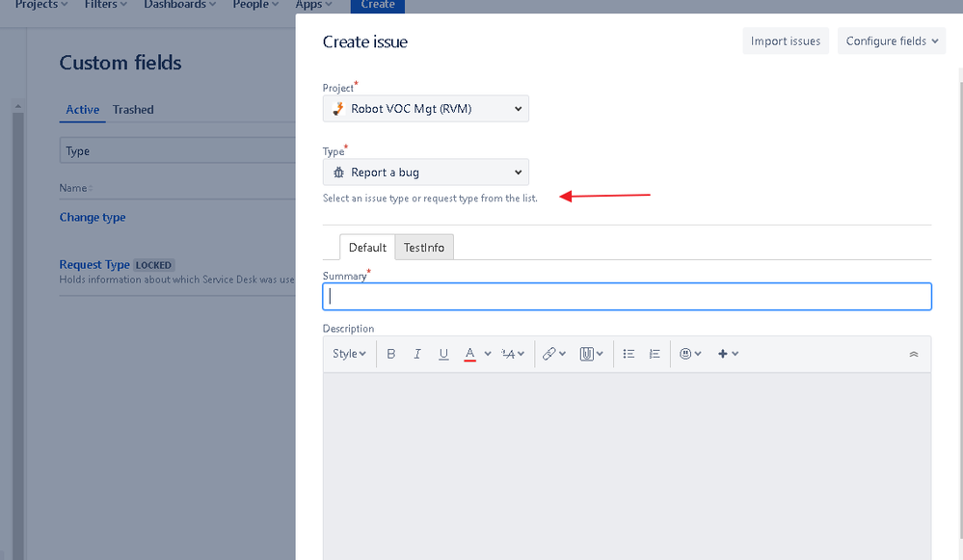The image size is (963, 560).
Task: Collapse the description editor toolbar
Action: (914, 354)
